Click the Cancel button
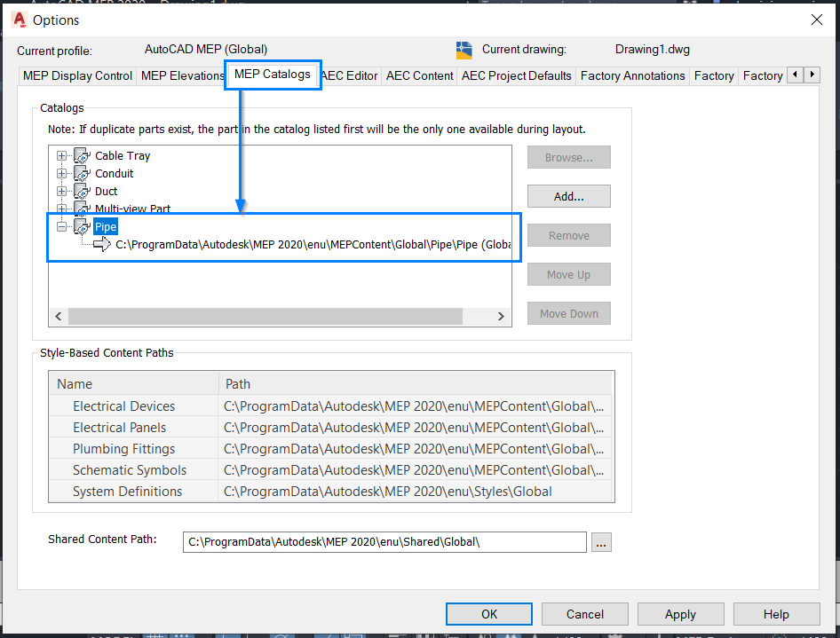 585,614
